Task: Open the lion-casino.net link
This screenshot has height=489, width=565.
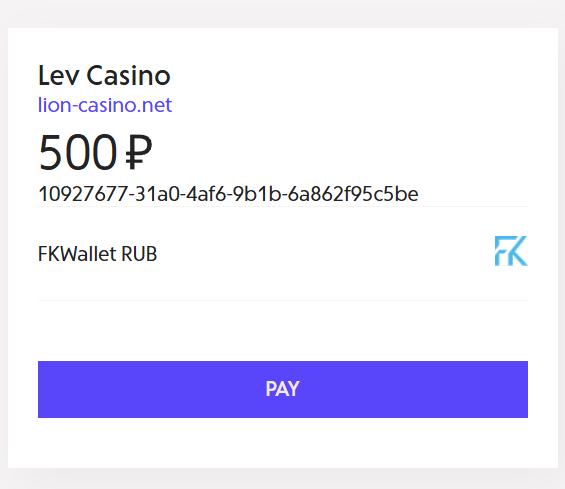Action: pos(105,105)
